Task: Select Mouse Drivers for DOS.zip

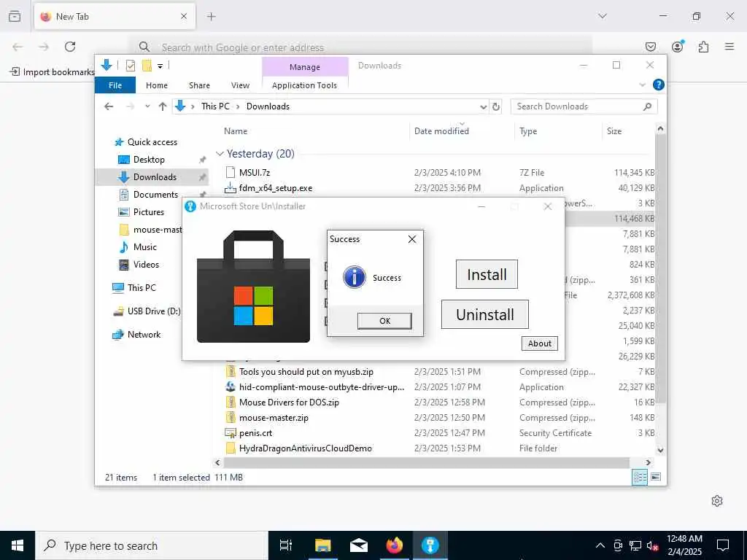Action: tap(289, 402)
